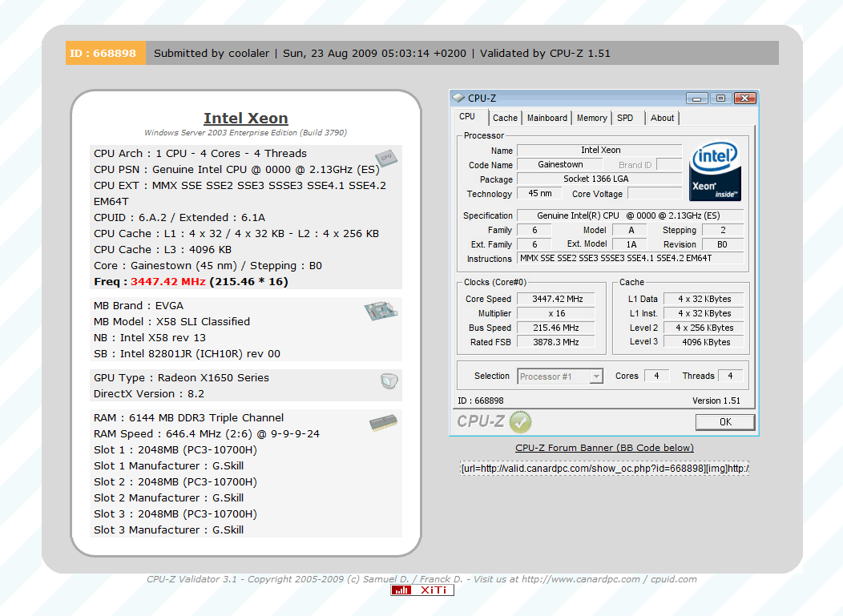
Task: Open the Intel Xeon heading link
Action: point(246,119)
